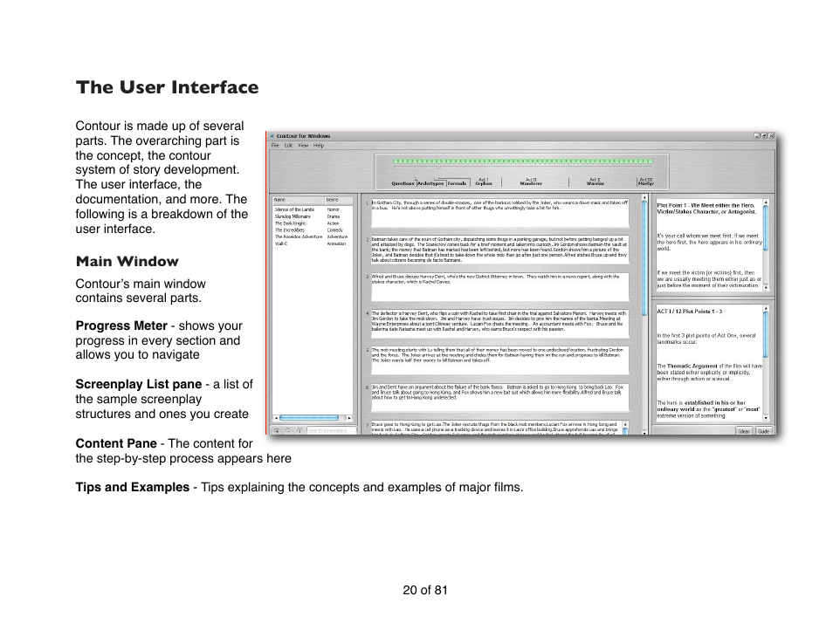Select The Incredibles in the list
Image resolution: width=833 pixels, height=644 pixels.
290,230
